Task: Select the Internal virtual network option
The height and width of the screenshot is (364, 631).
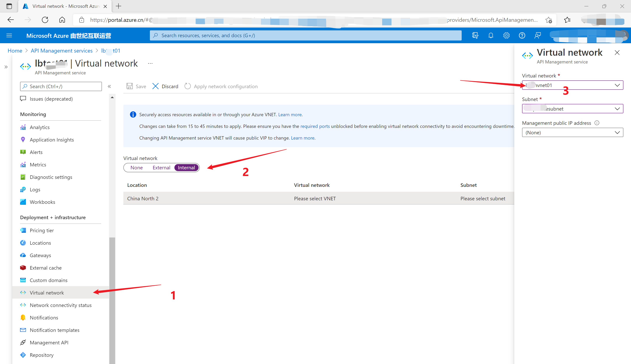Action: [x=186, y=168]
